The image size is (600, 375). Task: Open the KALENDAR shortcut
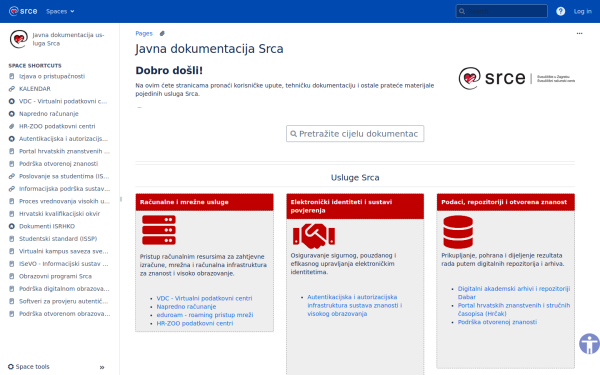tap(35, 89)
